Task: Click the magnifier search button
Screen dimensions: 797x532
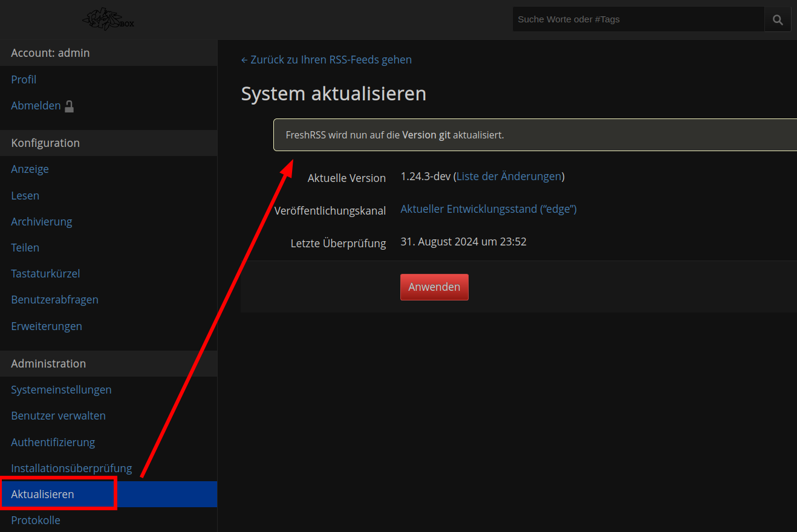Action: click(778, 19)
